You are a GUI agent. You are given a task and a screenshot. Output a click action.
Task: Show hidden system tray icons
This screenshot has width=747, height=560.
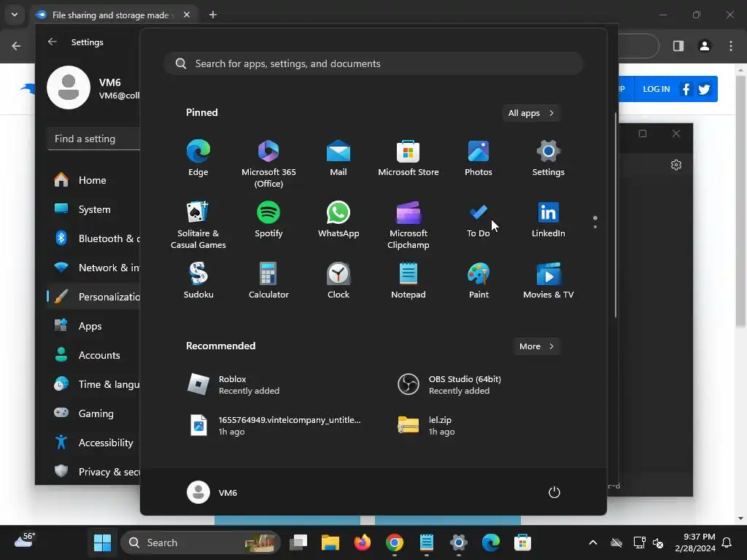coord(592,542)
